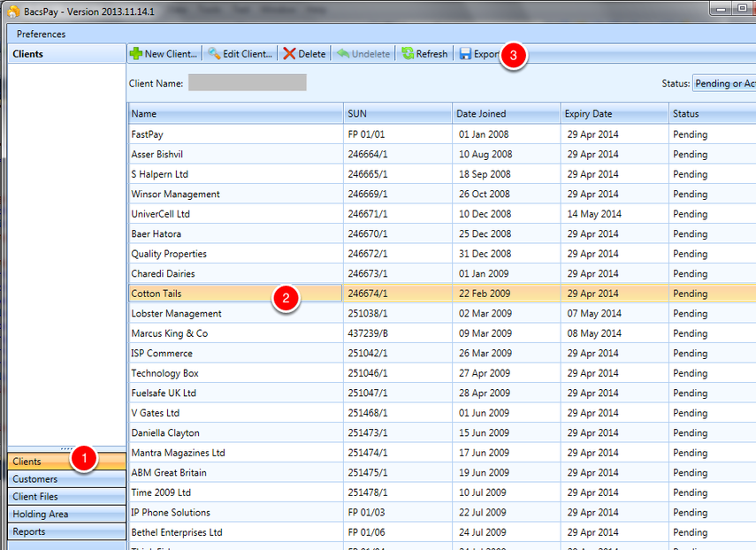Click expiry date 08 May 2014
Viewport: 756px width, 550px height.
[594, 333]
